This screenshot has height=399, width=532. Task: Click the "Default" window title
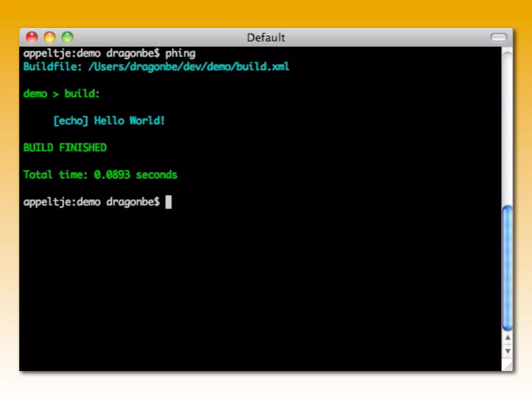pos(266,38)
